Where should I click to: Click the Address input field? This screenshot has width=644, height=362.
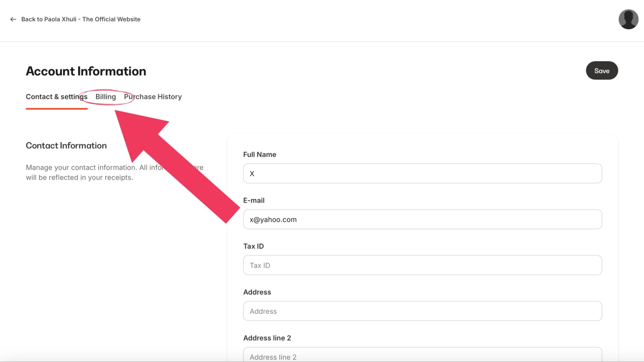click(422, 311)
